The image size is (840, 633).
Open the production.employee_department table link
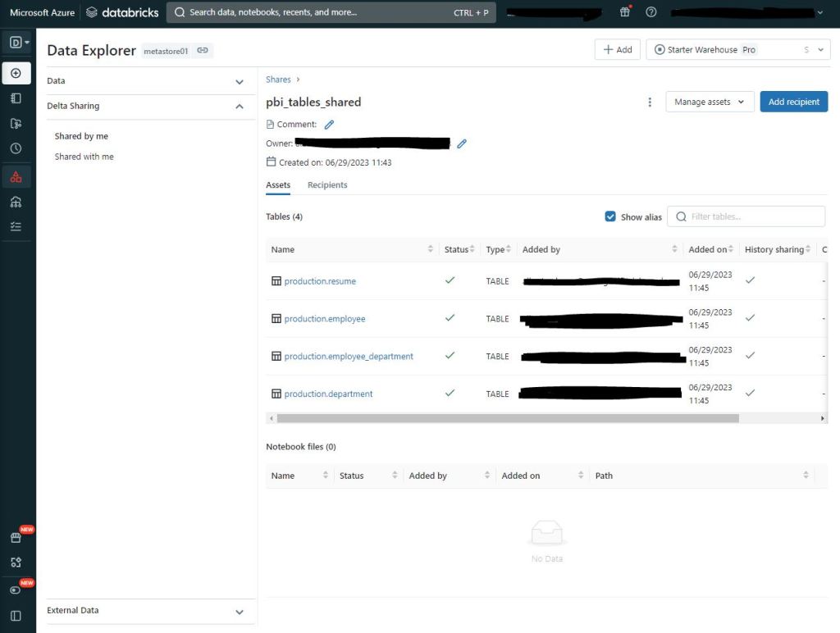tap(349, 357)
